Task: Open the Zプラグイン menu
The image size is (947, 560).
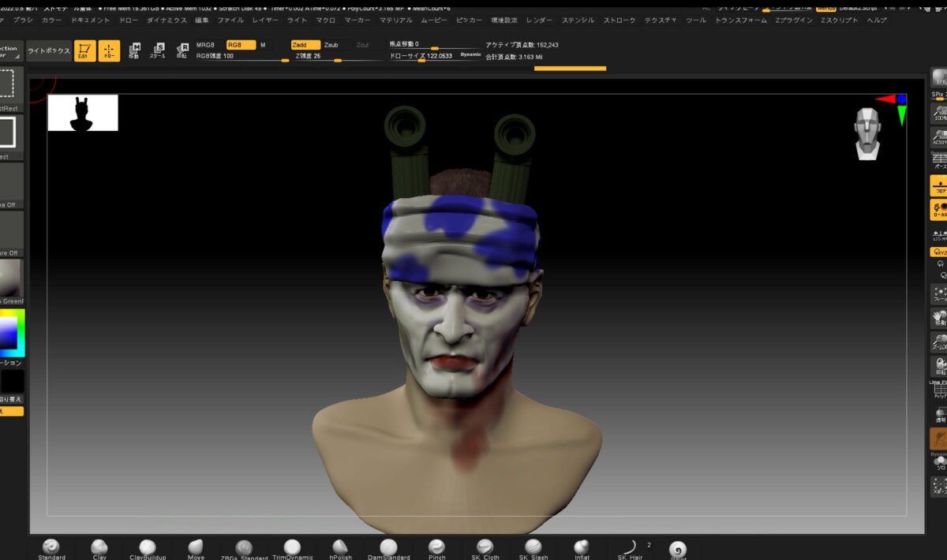Action: (795, 20)
